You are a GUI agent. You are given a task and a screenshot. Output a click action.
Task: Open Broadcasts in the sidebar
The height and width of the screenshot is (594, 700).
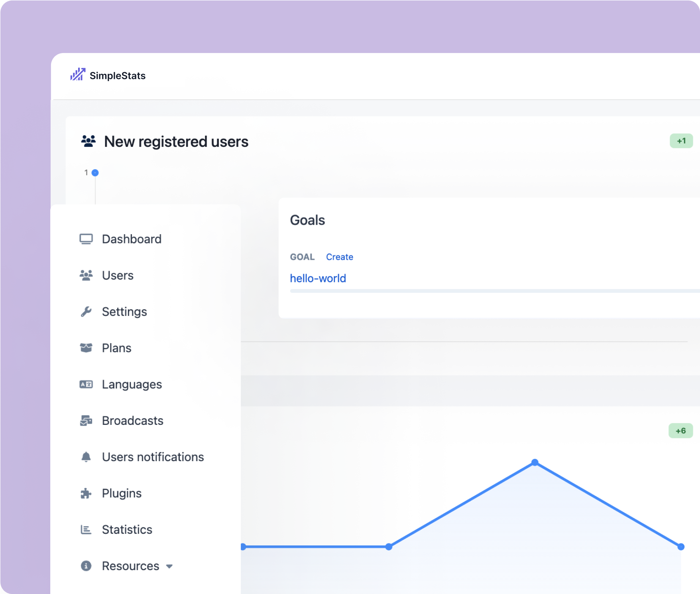click(133, 420)
